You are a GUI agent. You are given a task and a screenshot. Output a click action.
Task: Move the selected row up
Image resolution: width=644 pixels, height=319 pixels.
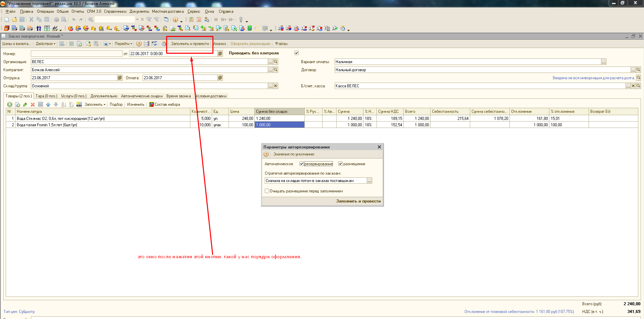point(48,104)
